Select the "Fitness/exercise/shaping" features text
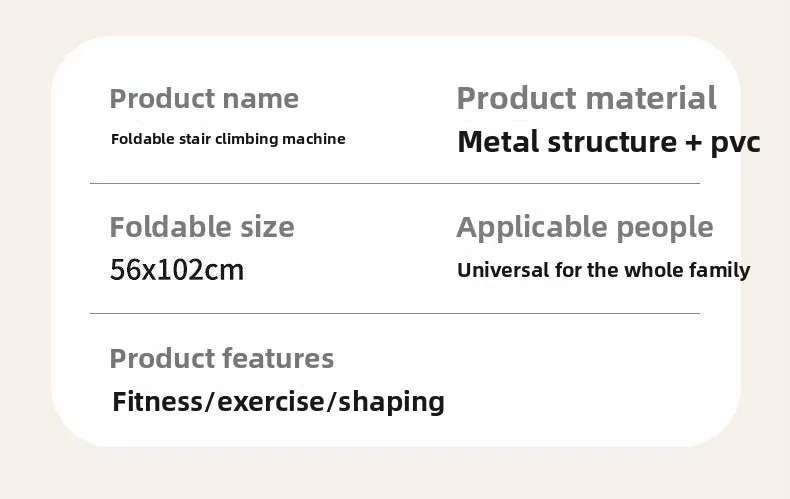This screenshot has height=499, width=790. pos(278,402)
